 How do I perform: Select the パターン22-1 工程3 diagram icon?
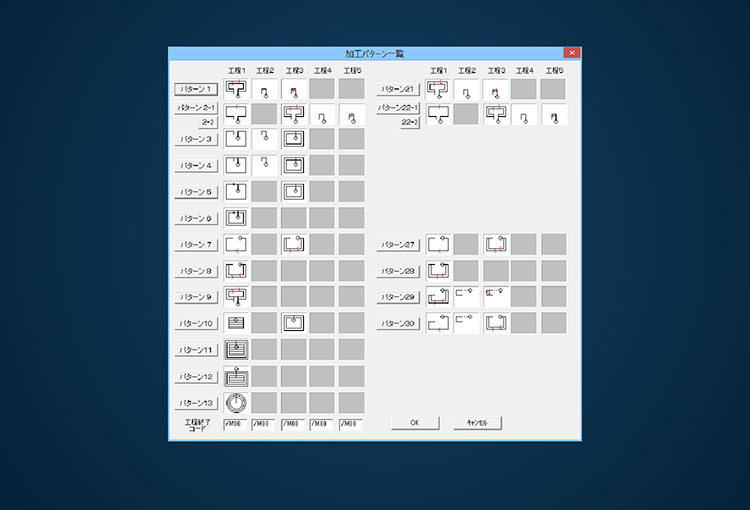[x=496, y=114]
